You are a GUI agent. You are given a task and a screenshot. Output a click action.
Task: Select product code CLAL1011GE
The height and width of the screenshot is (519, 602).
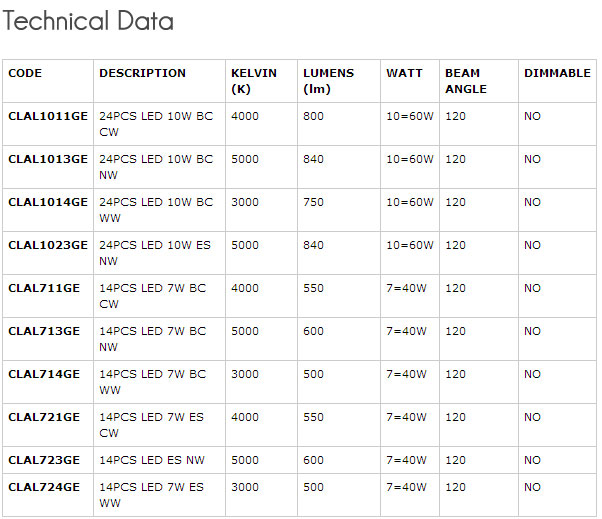click(x=48, y=116)
